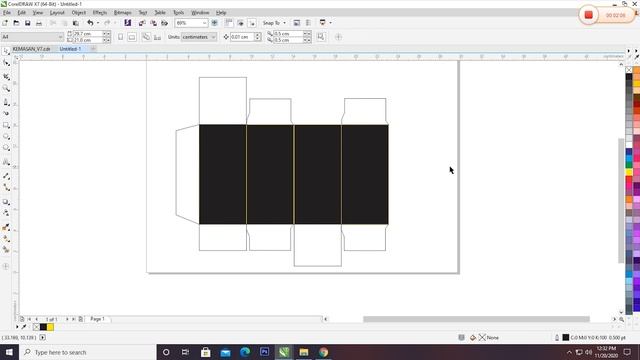
Task: Toggle show grid button
Action: (x=240, y=23)
